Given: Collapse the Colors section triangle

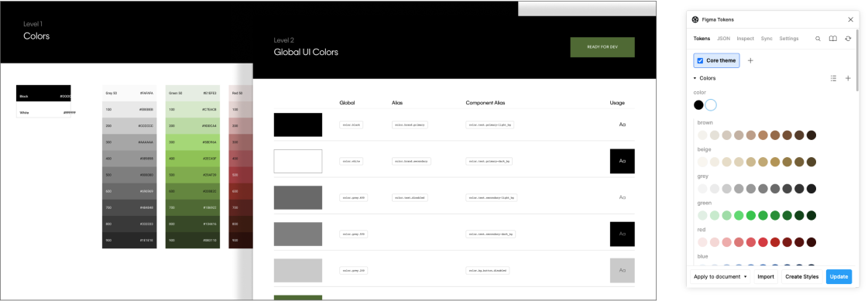Looking at the screenshot, I should point(695,79).
